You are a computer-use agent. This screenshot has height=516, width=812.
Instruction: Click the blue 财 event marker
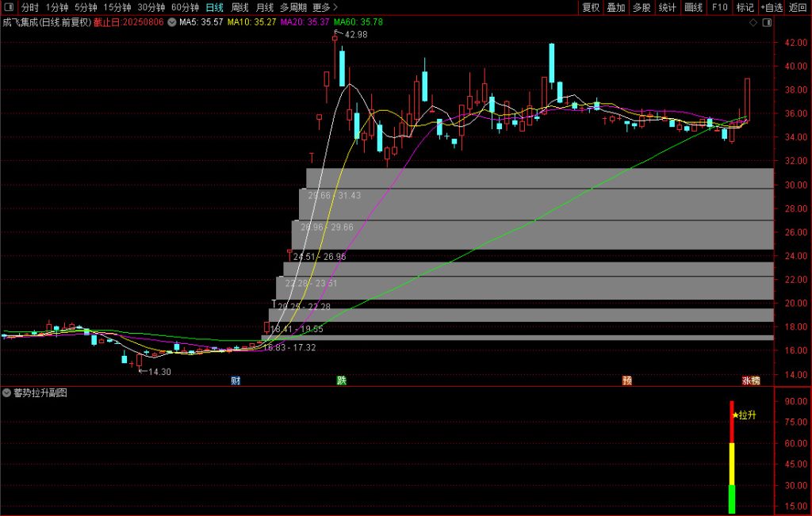point(236,380)
